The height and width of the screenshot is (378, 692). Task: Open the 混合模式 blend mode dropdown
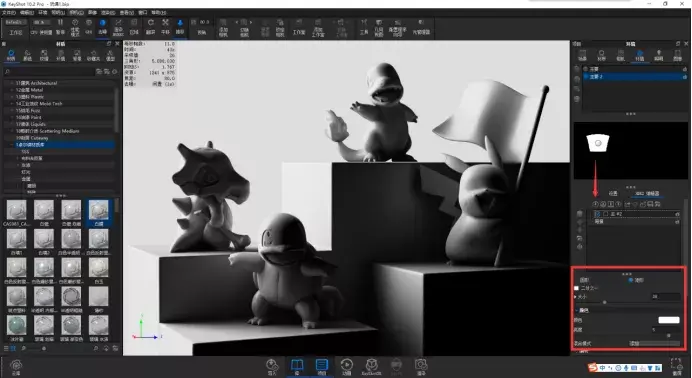(654, 343)
